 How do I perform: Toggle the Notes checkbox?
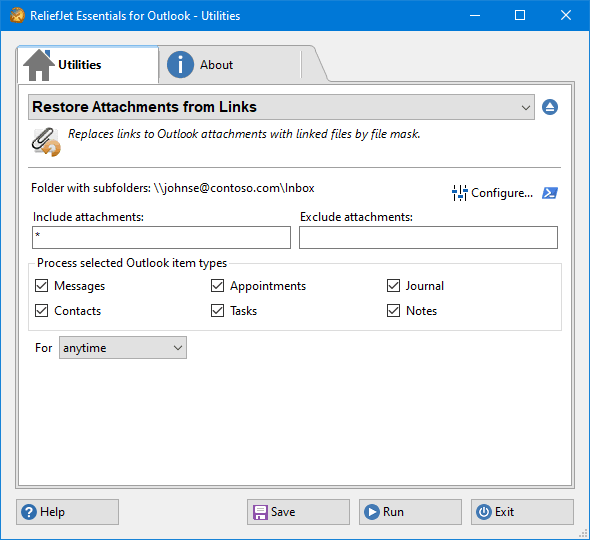tap(394, 311)
